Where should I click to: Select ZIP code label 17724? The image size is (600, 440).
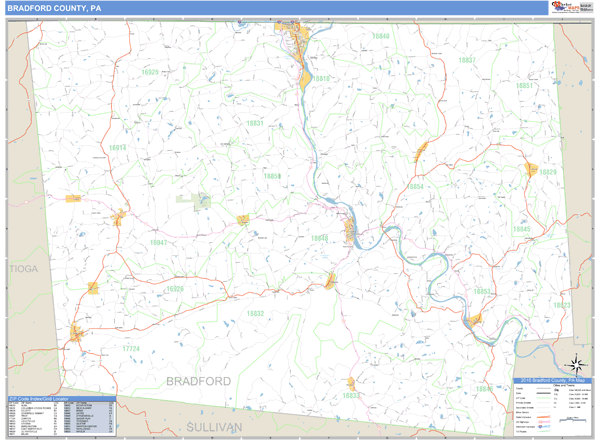point(131,349)
